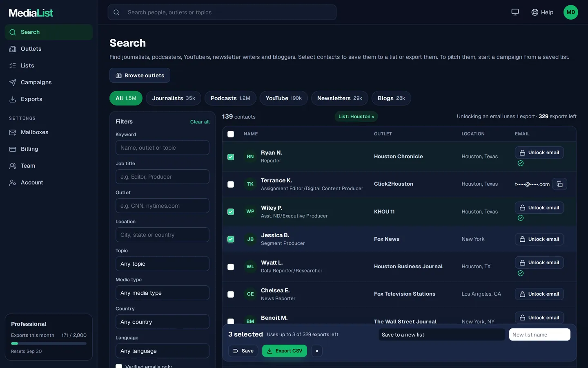Screen dimensions: 588x368
Task: Open the MD user avatar menu
Action: pos(570,12)
